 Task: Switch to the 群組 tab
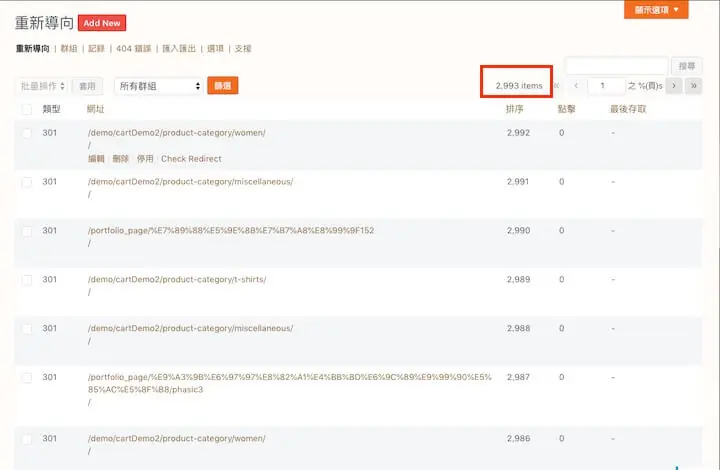coord(69,49)
